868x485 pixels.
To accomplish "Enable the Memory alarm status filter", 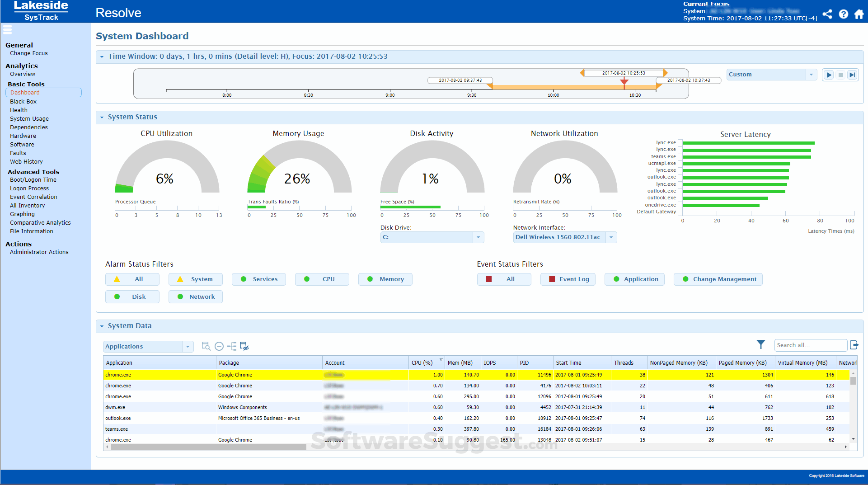I will 385,279.
